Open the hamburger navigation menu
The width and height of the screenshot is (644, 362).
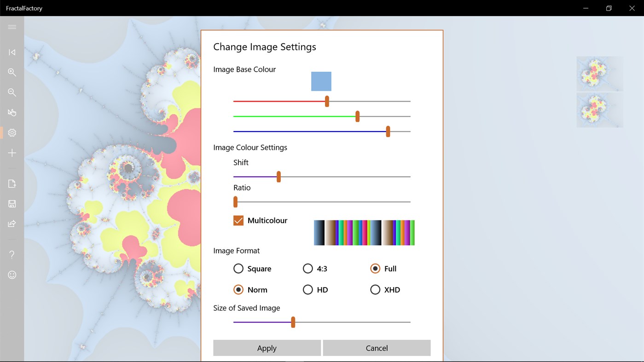(12, 27)
